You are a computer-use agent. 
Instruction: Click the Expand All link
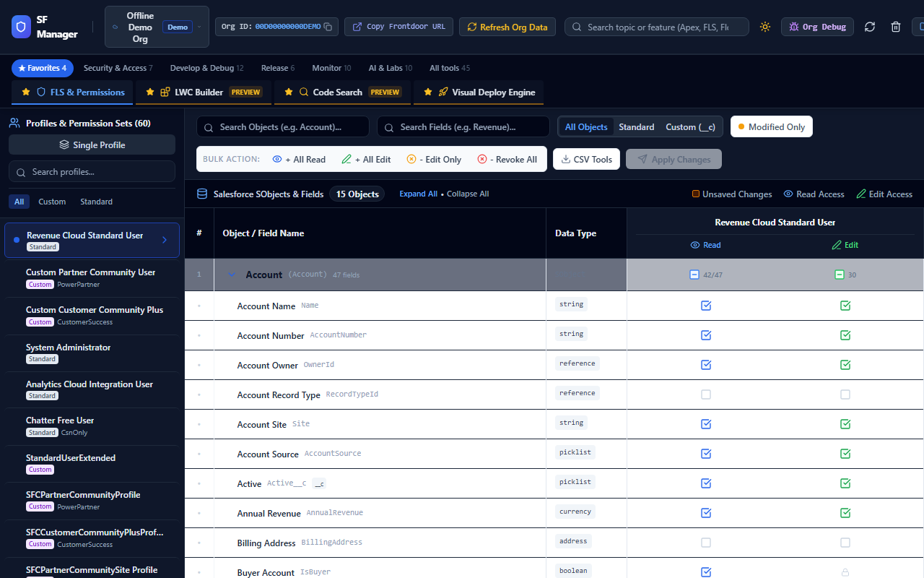pos(419,194)
